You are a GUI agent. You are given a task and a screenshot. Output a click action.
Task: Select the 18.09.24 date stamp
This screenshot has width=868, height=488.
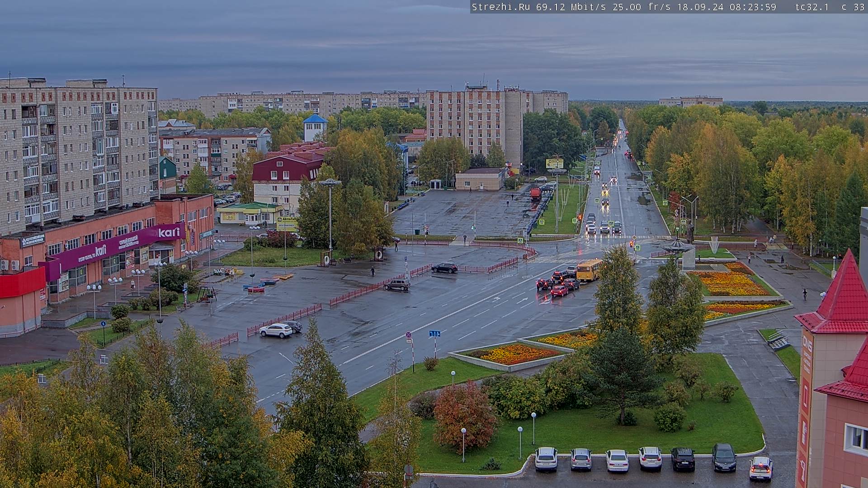[x=700, y=7]
